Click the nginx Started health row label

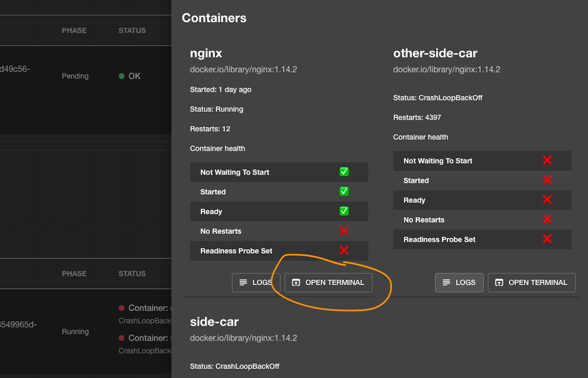[x=213, y=192]
